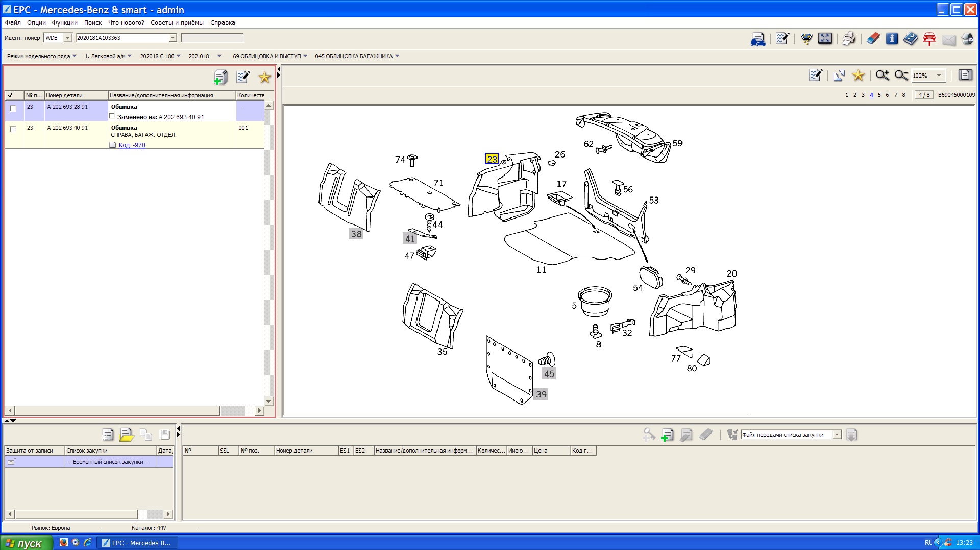Open the Опции menu
980x550 pixels.
pyautogui.click(x=36, y=23)
